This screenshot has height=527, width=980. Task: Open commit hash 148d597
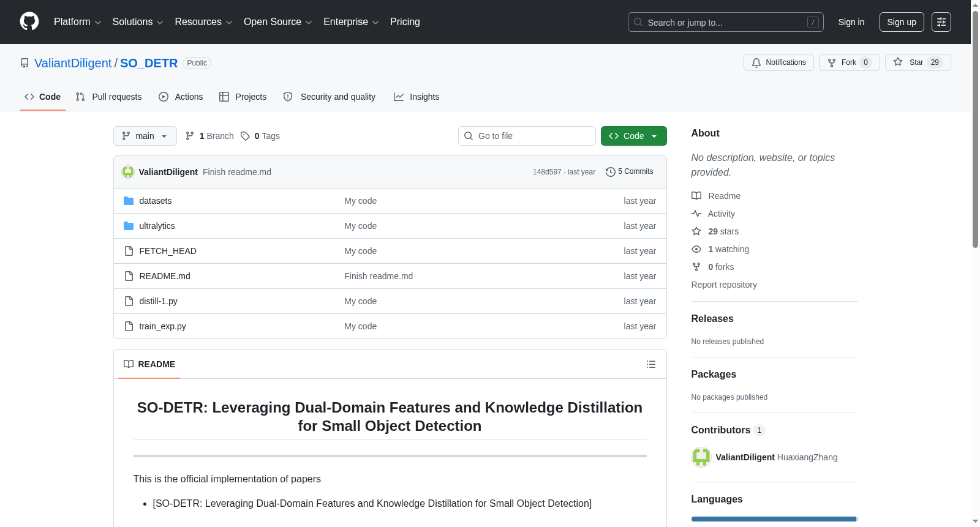[547, 172]
